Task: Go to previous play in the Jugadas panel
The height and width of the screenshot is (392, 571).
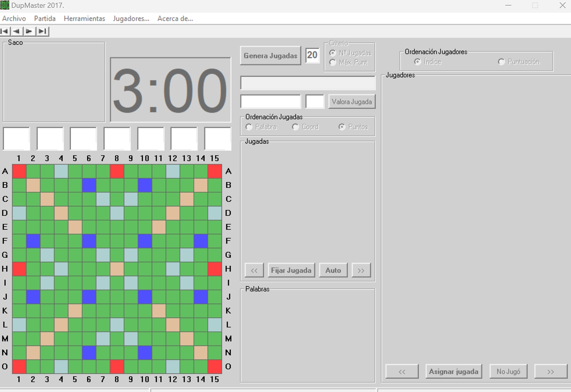Action: (x=254, y=270)
